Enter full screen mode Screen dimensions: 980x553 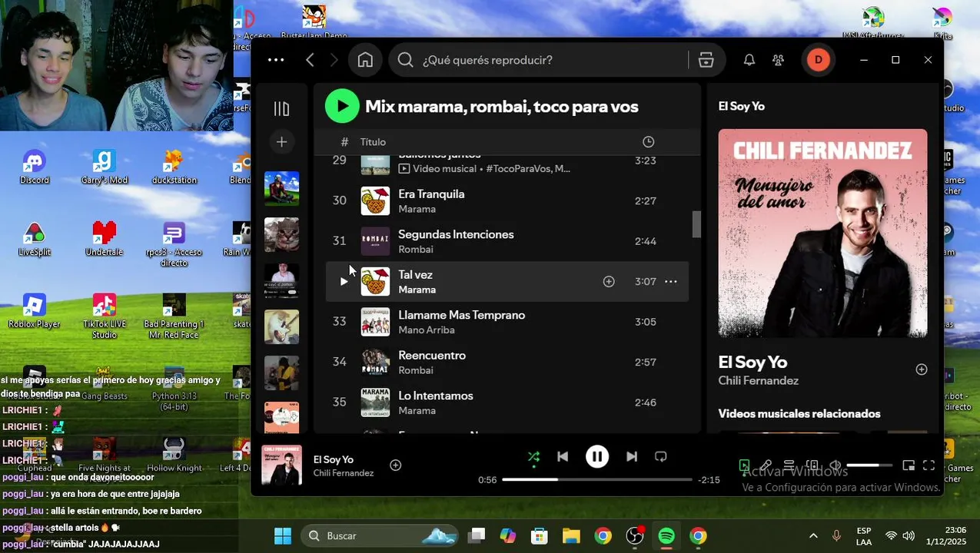929,465
